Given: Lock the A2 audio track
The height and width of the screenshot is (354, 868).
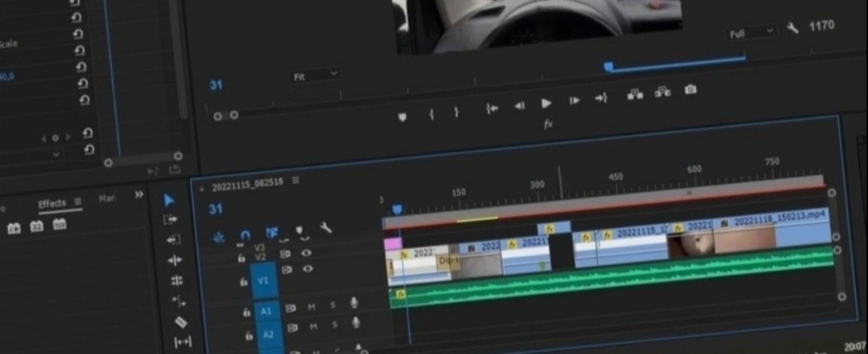Looking at the screenshot, I should [249, 336].
